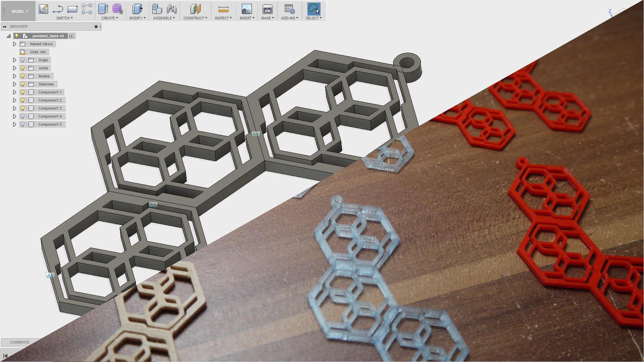Open the ADD-INS menu

(289, 18)
